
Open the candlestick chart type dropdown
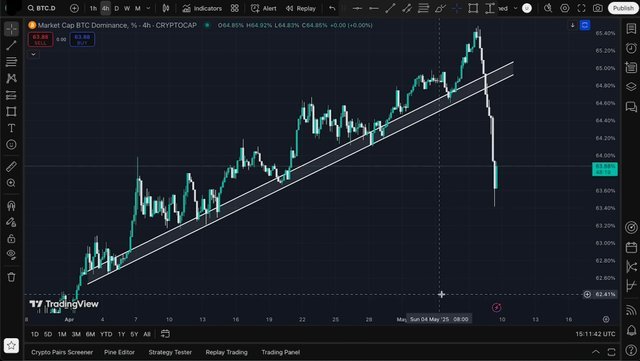(x=166, y=8)
